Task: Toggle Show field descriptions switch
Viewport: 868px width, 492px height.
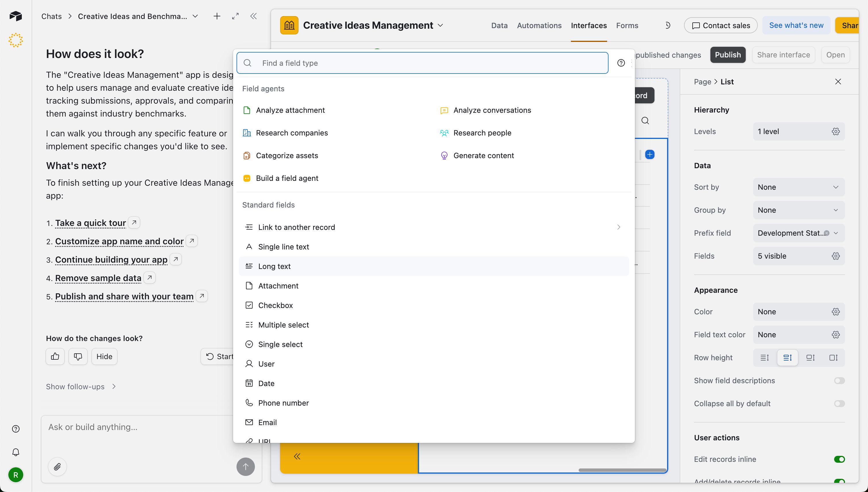Action: pyautogui.click(x=839, y=381)
